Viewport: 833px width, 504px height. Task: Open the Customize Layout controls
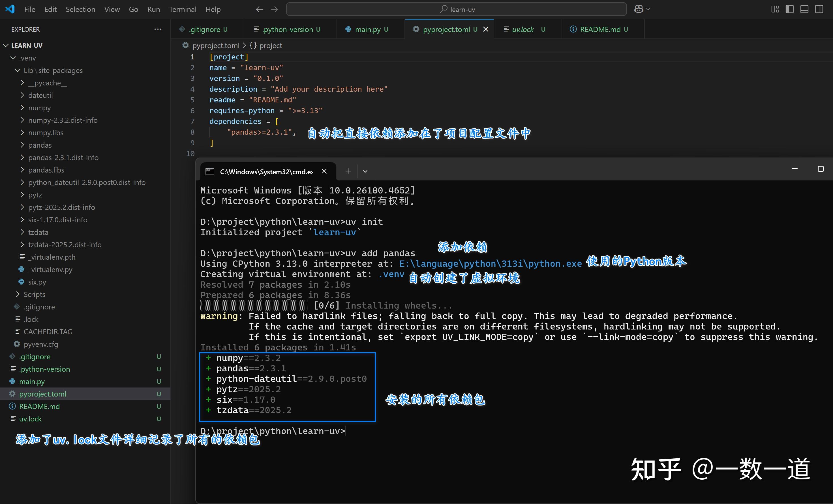point(775,9)
